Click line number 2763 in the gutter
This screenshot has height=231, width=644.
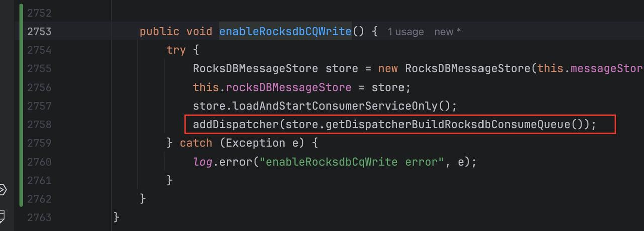[x=39, y=217]
